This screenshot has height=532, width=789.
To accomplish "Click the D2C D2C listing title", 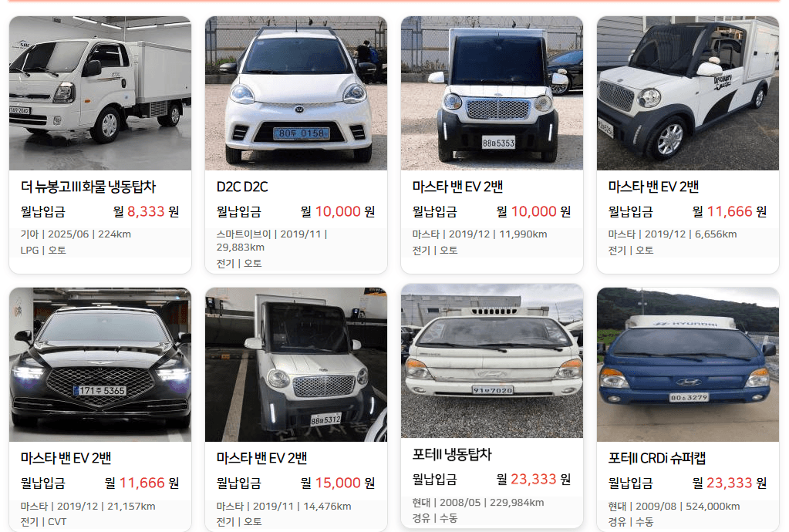I will (x=242, y=187).
